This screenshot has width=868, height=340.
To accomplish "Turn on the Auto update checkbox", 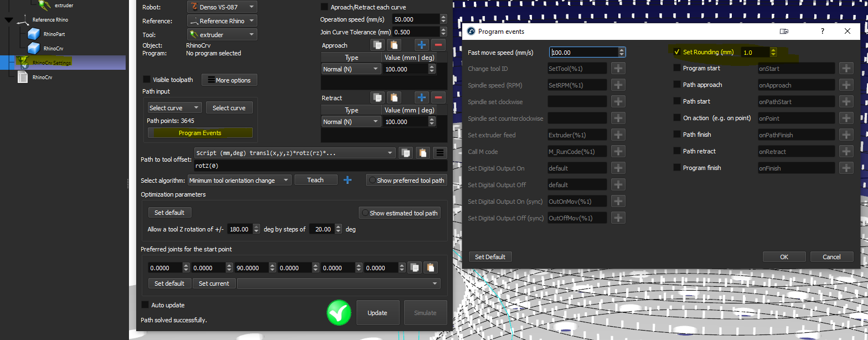I will click(x=146, y=305).
